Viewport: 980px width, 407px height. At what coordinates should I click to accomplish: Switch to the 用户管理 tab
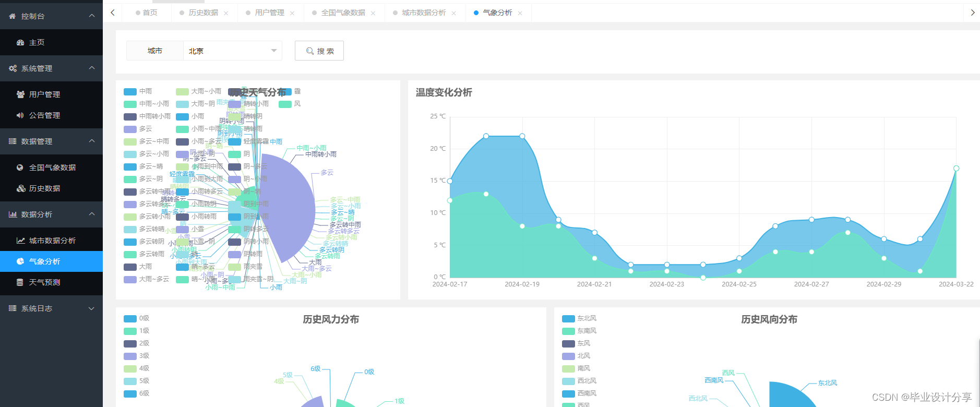coord(270,13)
